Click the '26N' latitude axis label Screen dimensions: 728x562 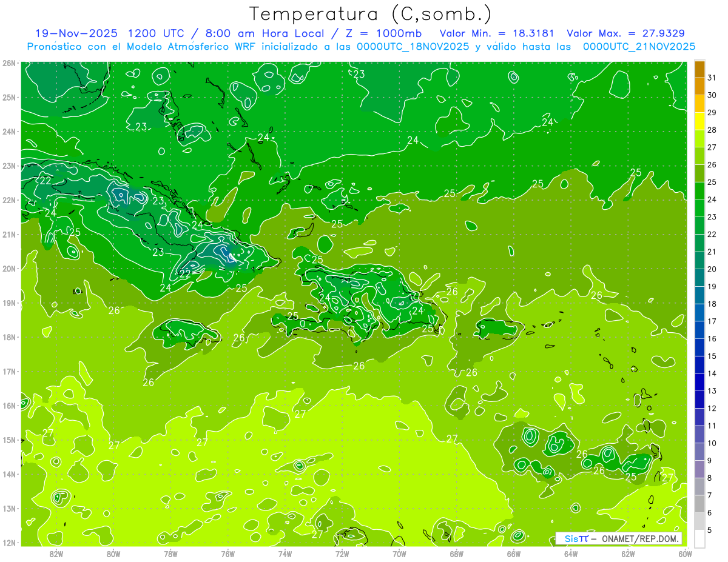(x=8, y=63)
